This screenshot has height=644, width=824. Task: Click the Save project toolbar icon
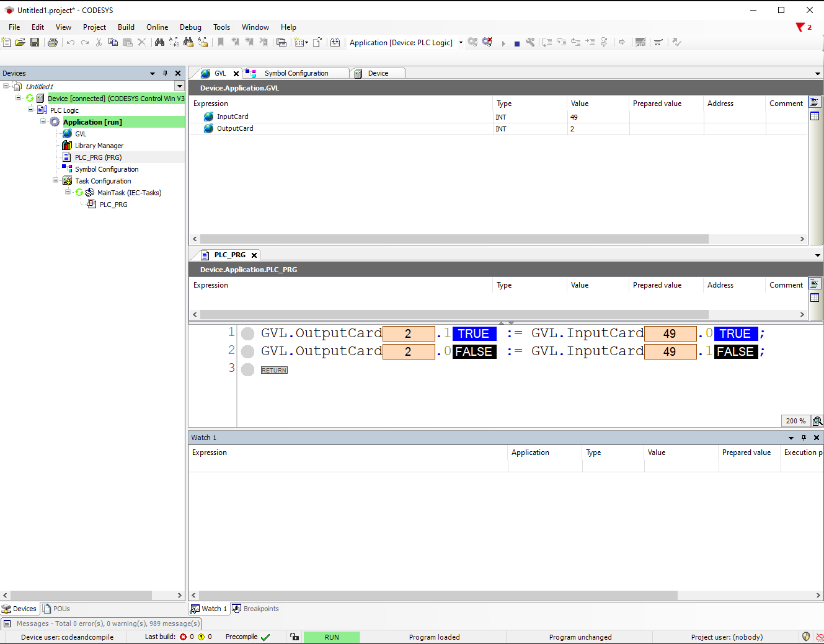pyautogui.click(x=35, y=42)
